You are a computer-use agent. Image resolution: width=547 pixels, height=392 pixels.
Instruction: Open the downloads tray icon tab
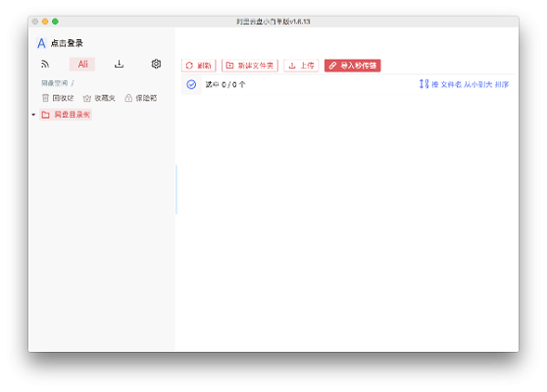pos(119,64)
